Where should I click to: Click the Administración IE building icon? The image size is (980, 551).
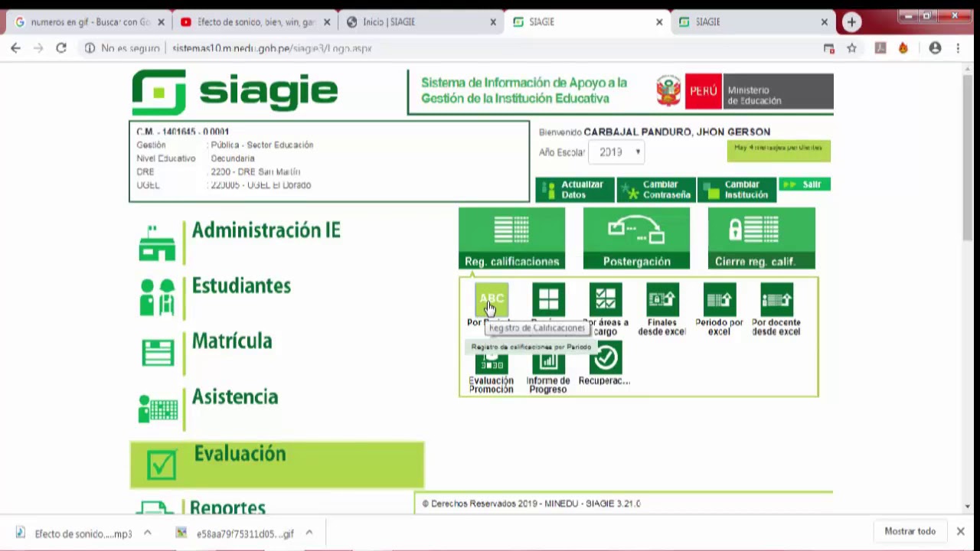click(x=157, y=243)
